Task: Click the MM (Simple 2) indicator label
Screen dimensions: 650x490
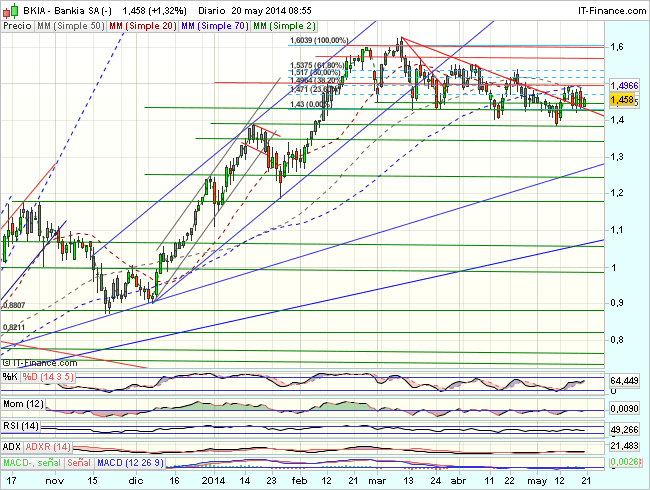Action: coord(285,25)
